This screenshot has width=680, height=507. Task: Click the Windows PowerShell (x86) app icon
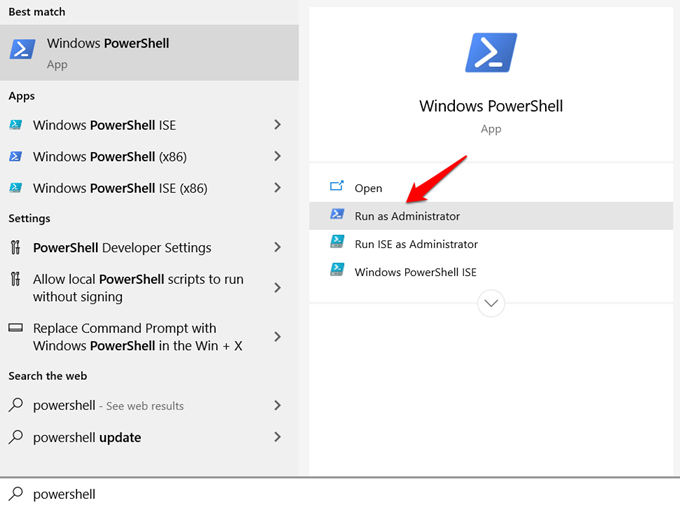pos(16,156)
